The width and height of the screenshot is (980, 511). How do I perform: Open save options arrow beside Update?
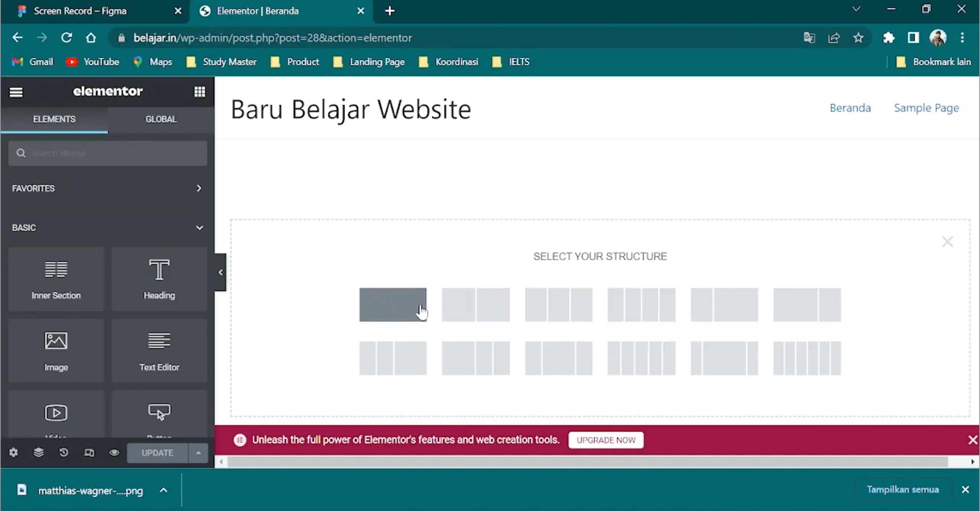tap(198, 453)
